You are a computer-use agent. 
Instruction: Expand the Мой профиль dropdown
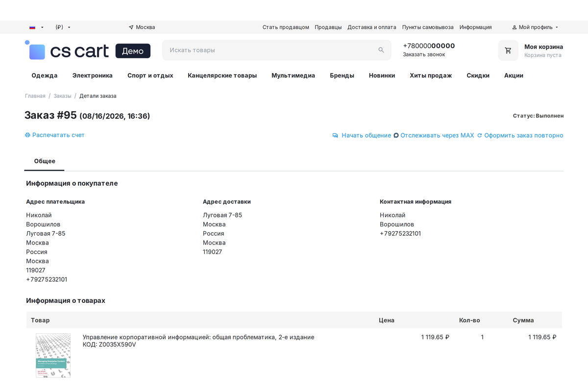[x=535, y=27]
